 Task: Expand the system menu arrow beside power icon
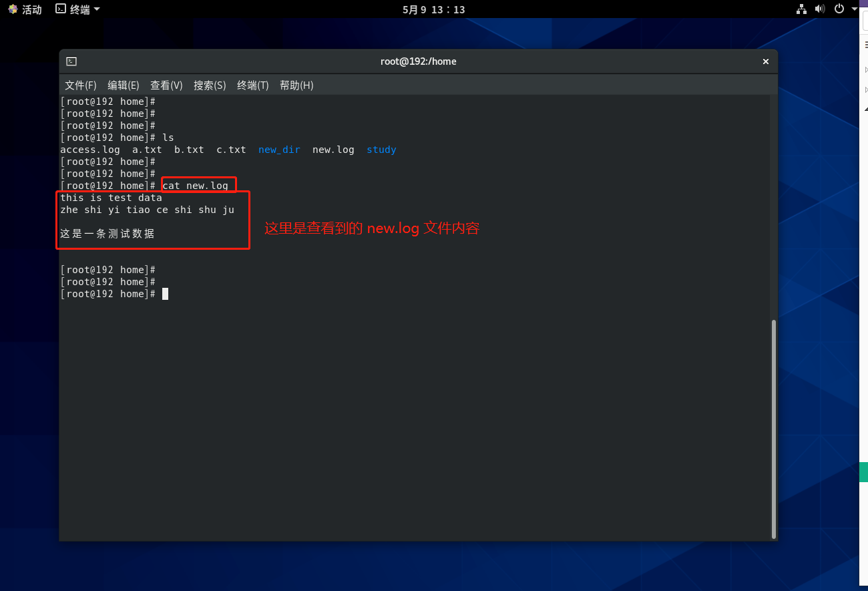point(855,9)
